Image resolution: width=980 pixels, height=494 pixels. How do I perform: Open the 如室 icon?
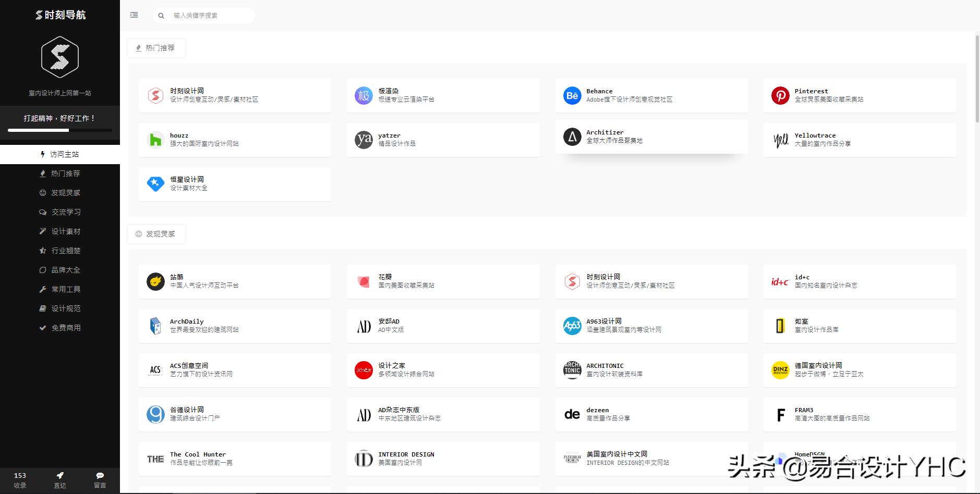pyautogui.click(x=780, y=326)
